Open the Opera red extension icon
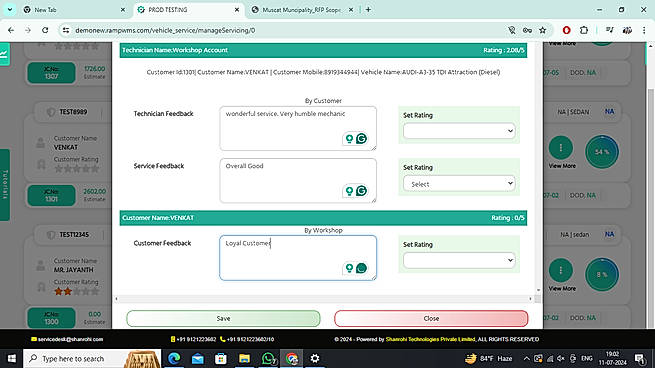The height and width of the screenshot is (368, 655). 566,30
